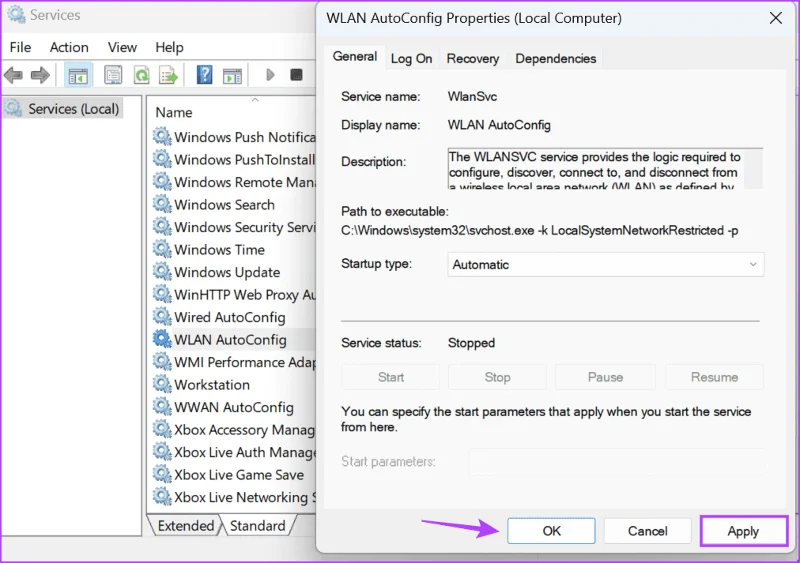Screen dimensions: 800x563
Task: Open the Startup type dropdown
Action: (606, 264)
